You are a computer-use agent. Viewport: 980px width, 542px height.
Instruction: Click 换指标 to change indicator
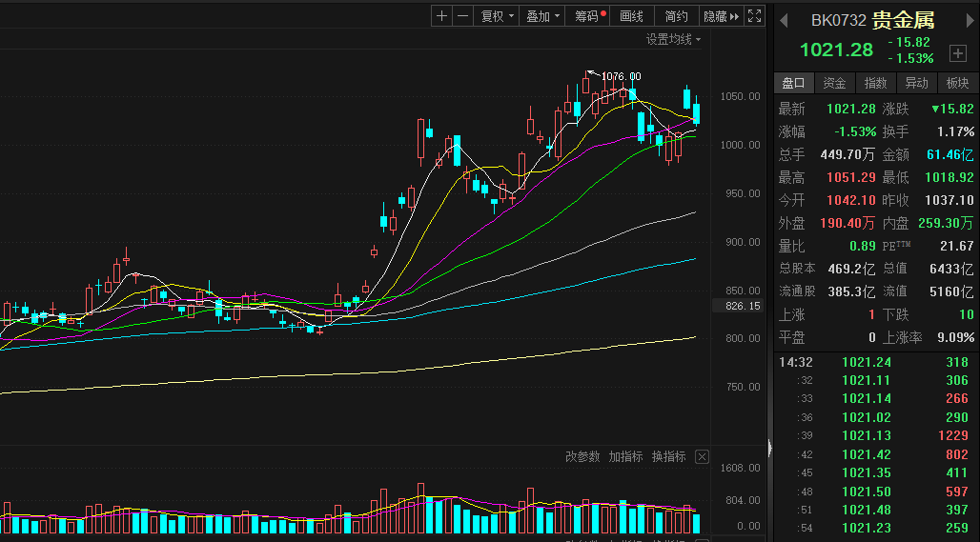(668, 457)
